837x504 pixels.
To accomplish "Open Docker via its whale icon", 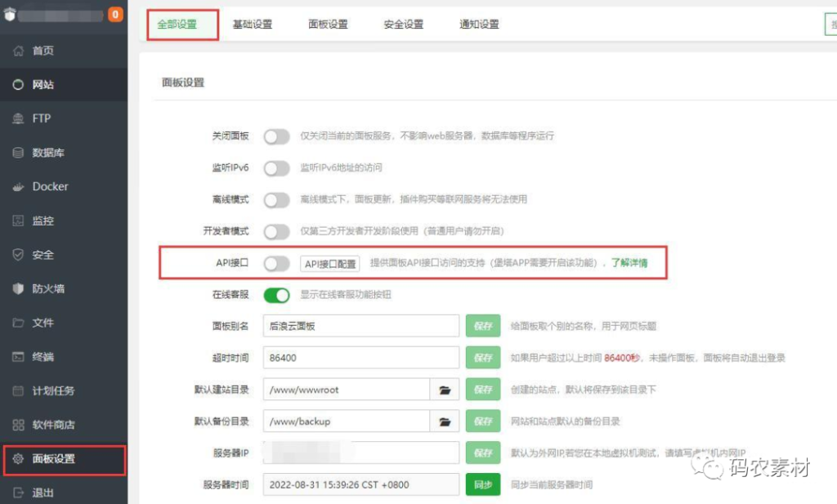I will (18, 187).
